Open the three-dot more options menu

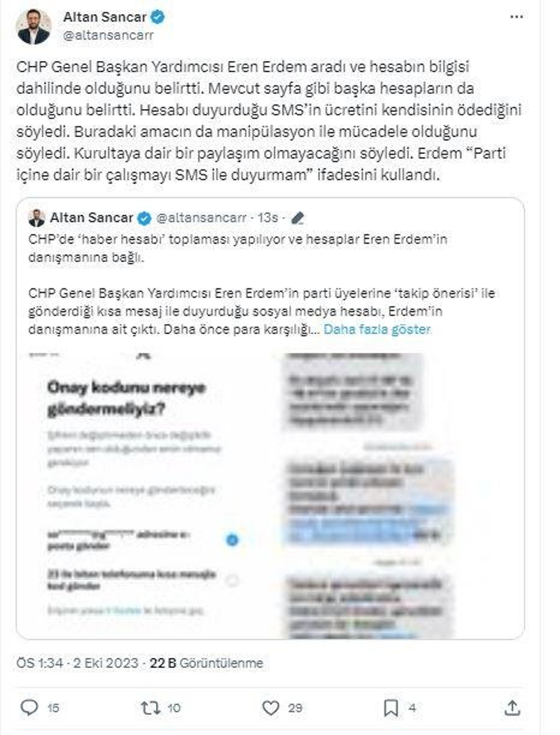(x=516, y=17)
